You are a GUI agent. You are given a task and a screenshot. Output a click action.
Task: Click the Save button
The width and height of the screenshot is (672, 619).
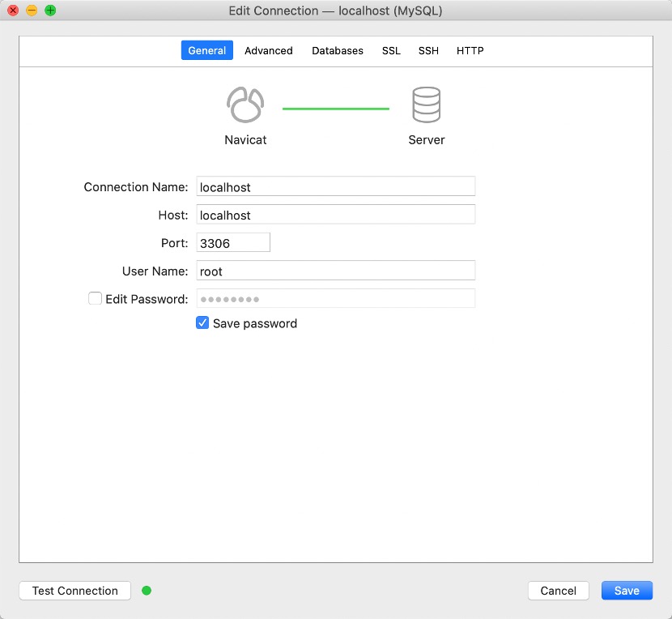point(627,591)
